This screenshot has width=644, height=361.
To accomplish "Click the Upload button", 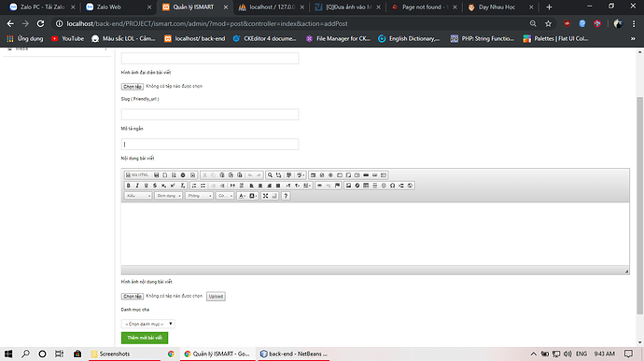I will [x=216, y=296].
